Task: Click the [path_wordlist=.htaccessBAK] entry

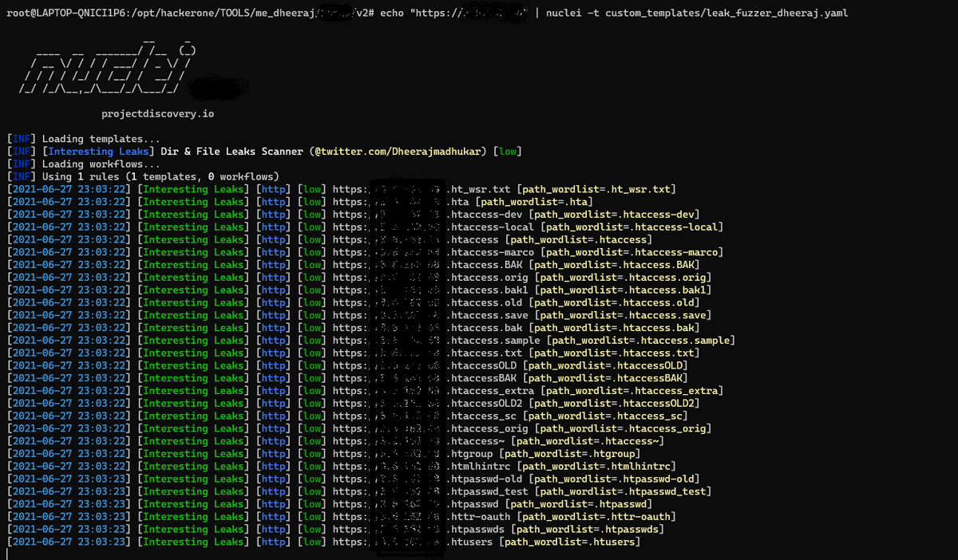Action: [x=607, y=378]
